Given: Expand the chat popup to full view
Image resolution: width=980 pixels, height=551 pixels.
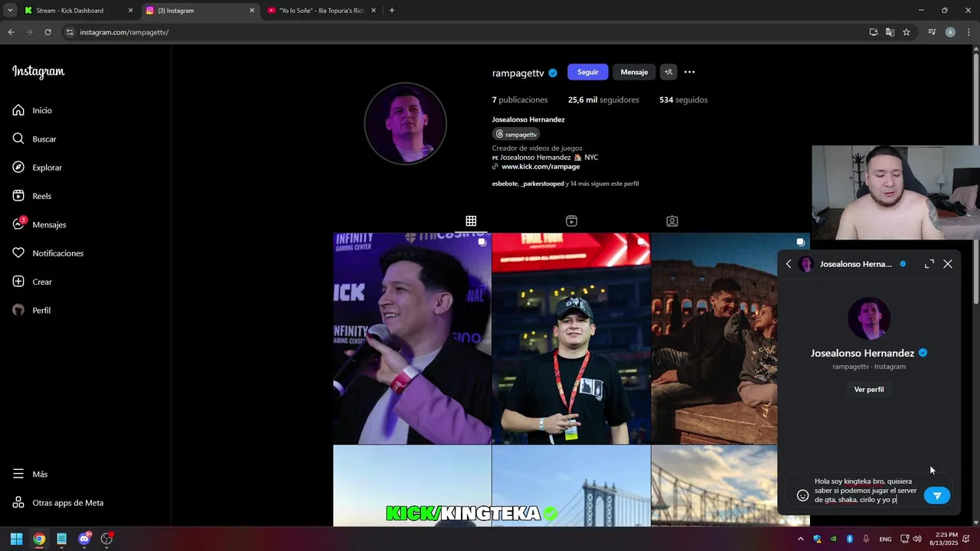Looking at the screenshot, I should (x=929, y=264).
